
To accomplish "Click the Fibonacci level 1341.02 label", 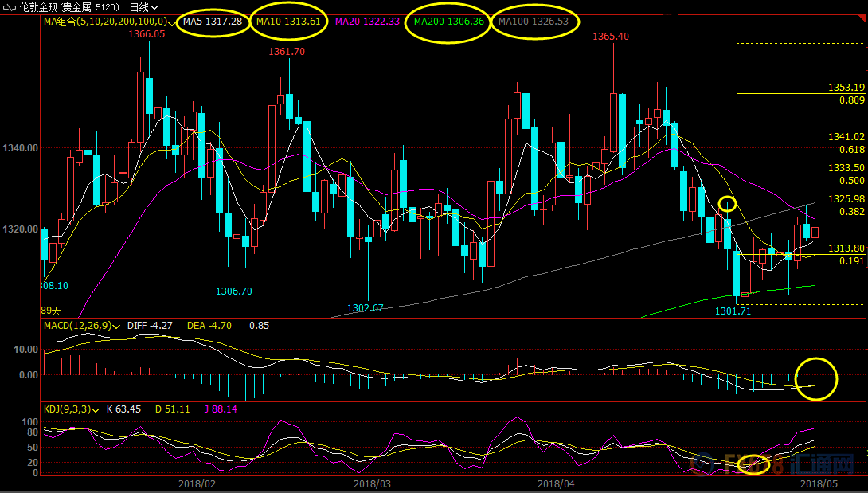I will point(846,137).
